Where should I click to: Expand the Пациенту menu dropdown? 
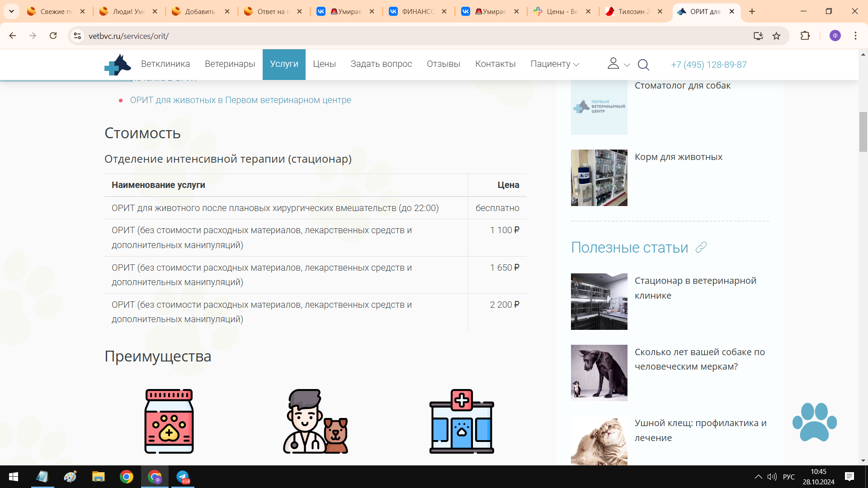[555, 64]
